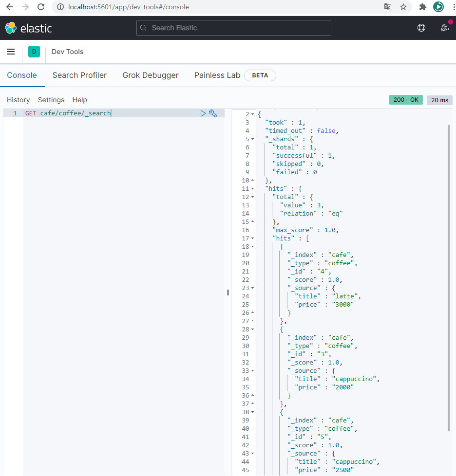Viewport: 456px width, 476px height.
Task: Click the fold end marker at line 10
Action: pos(252,180)
